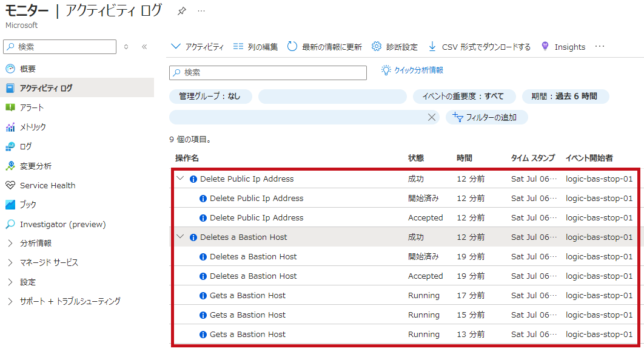This screenshot has height=351, width=644.
Task: Sort by the 状態 column header
Action: tap(415, 158)
